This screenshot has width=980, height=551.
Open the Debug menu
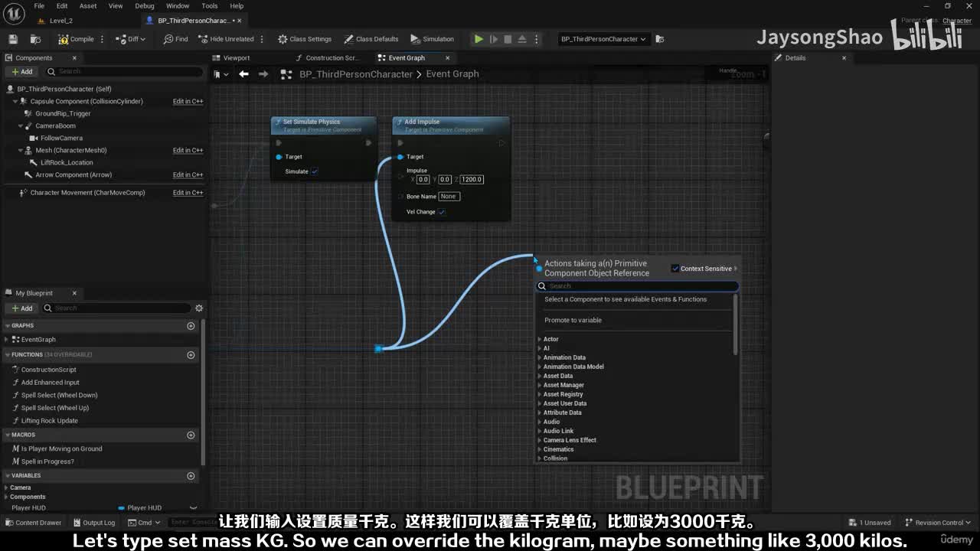click(x=145, y=6)
